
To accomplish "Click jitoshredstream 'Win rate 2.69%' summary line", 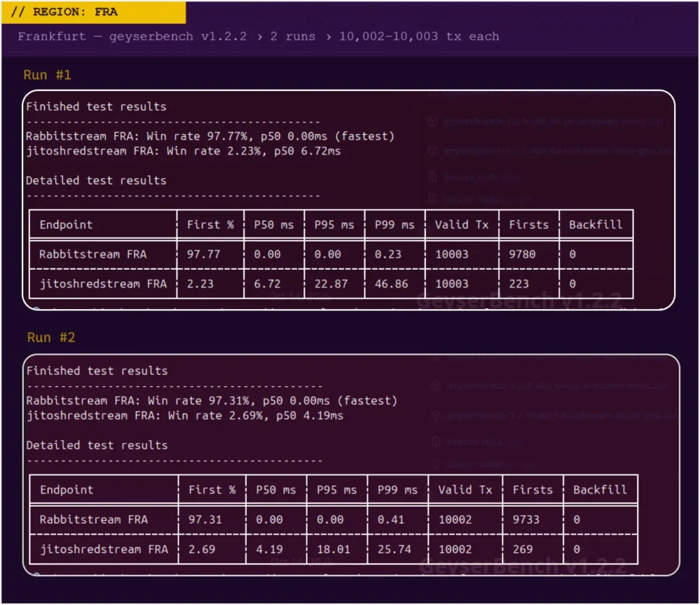I will 185,416.
